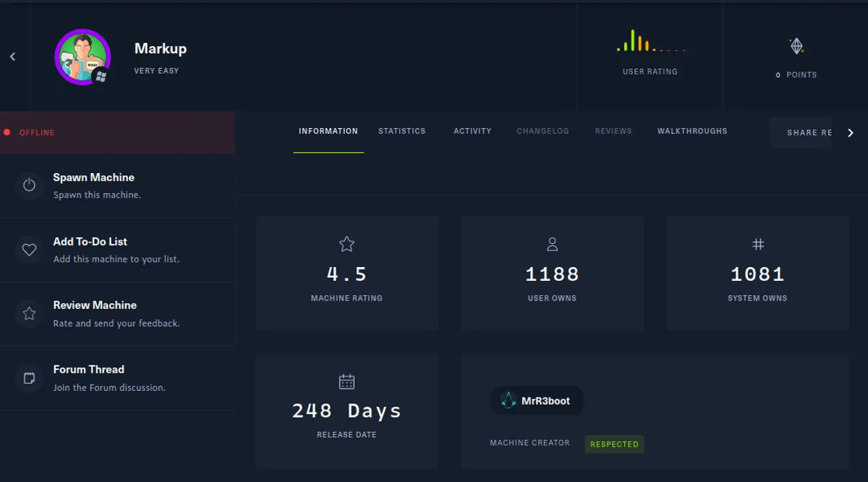
Task: Collapse the sidebar using the left chevron
Action: tap(12, 56)
